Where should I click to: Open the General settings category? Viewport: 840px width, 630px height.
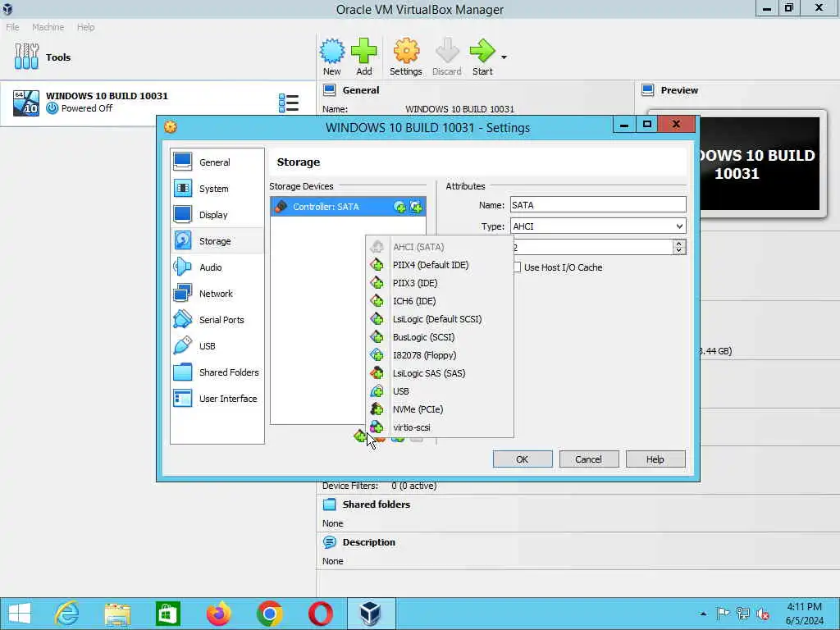click(217, 162)
